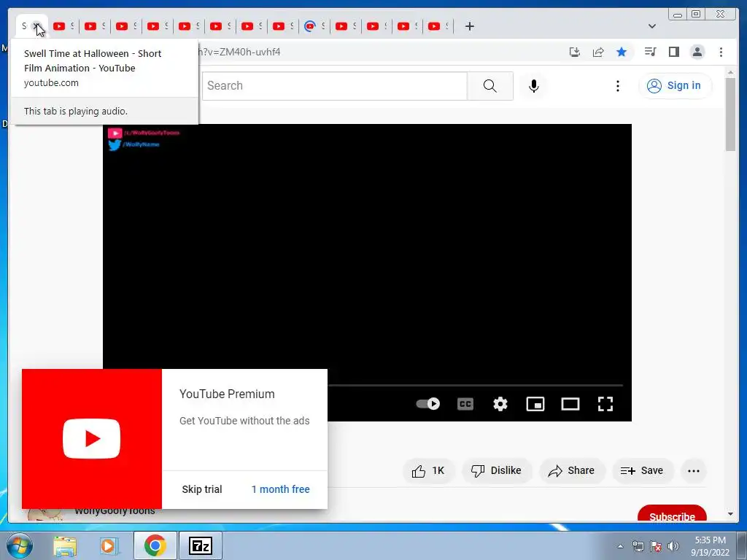Click the Dislike button
The height and width of the screenshot is (560, 747).
click(x=496, y=471)
